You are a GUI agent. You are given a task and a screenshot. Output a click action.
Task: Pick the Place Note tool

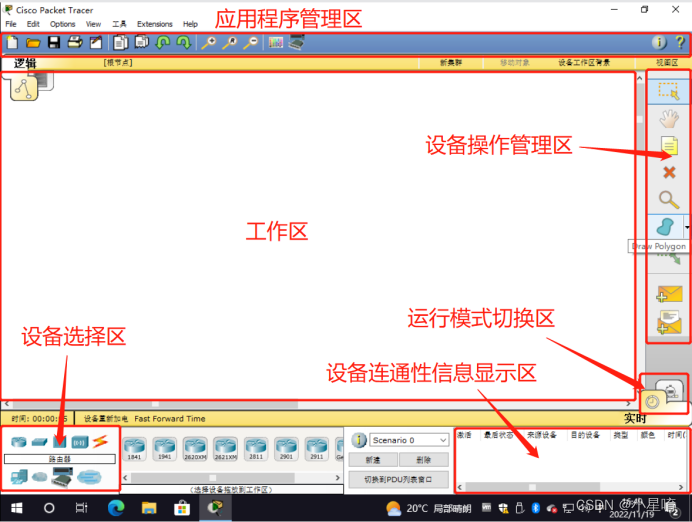pos(669,145)
